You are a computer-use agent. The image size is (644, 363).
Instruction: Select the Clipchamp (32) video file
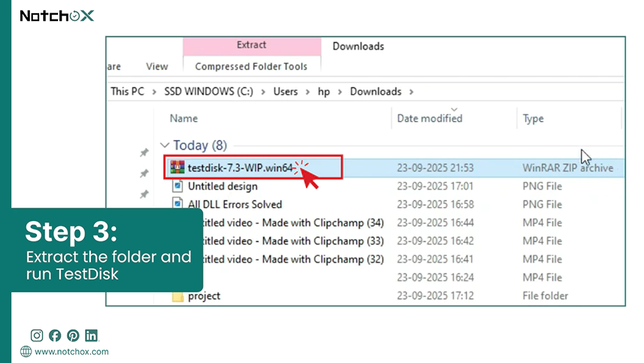pos(293,259)
